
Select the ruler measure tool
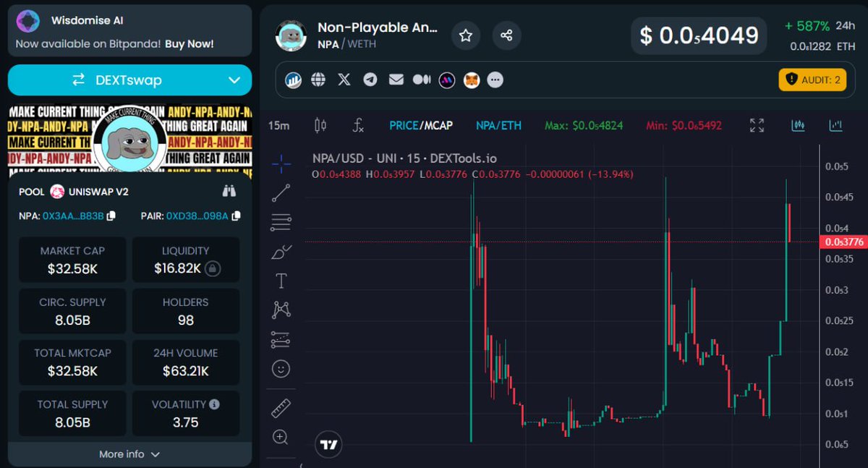click(x=281, y=408)
